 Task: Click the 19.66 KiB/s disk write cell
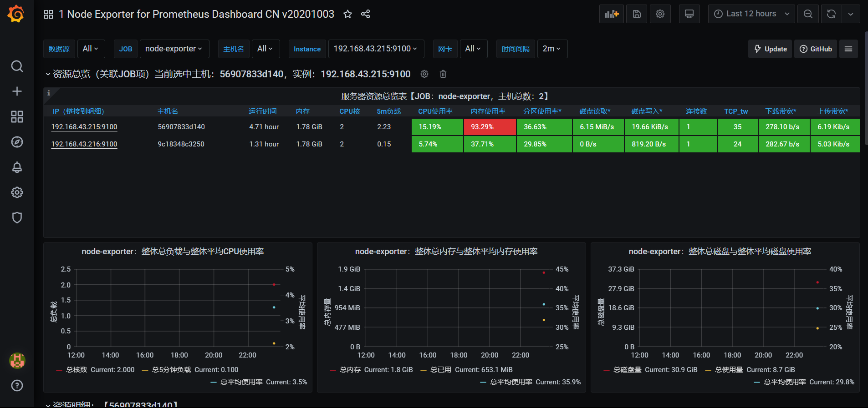pyautogui.click(x=651, y=127)
